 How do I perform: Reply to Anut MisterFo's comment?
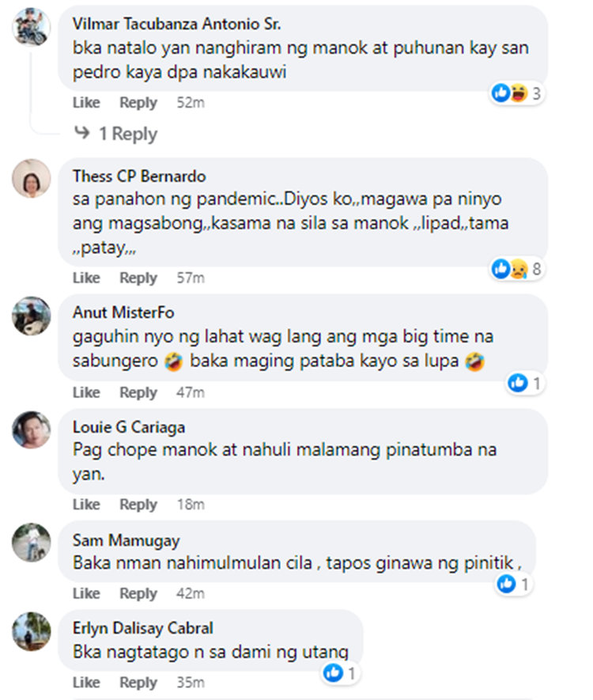tap(138, 392)
